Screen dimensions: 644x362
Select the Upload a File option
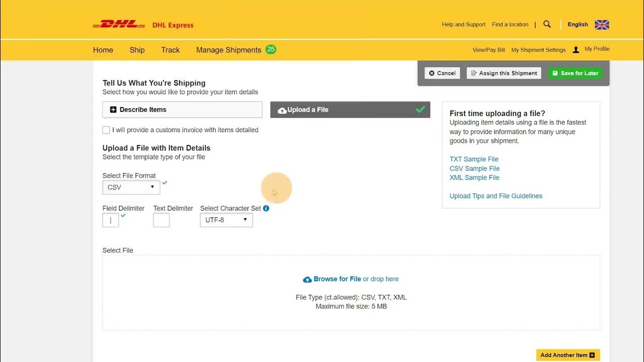point(350,110)
